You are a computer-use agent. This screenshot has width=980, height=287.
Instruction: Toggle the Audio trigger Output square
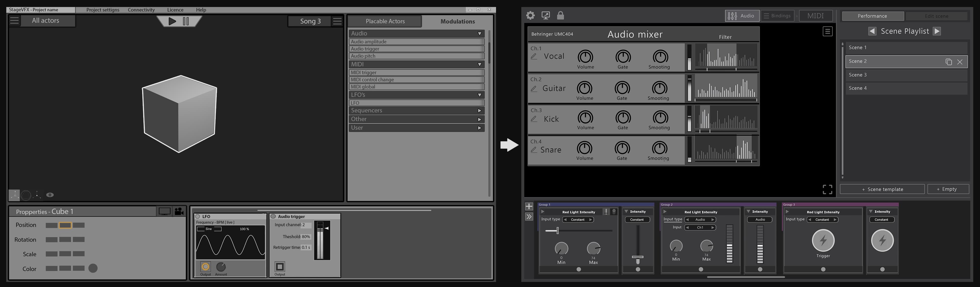coord(280,266)
